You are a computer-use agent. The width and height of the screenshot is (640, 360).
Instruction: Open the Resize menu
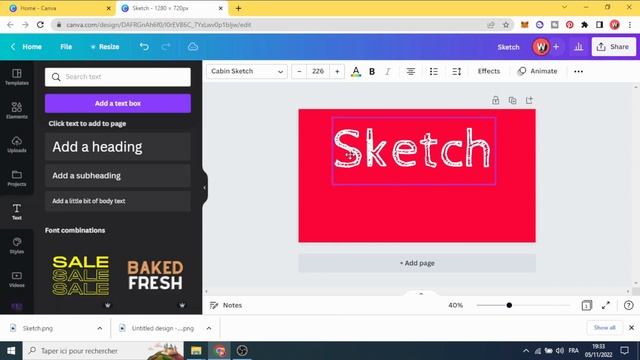[x=105, y=47]
